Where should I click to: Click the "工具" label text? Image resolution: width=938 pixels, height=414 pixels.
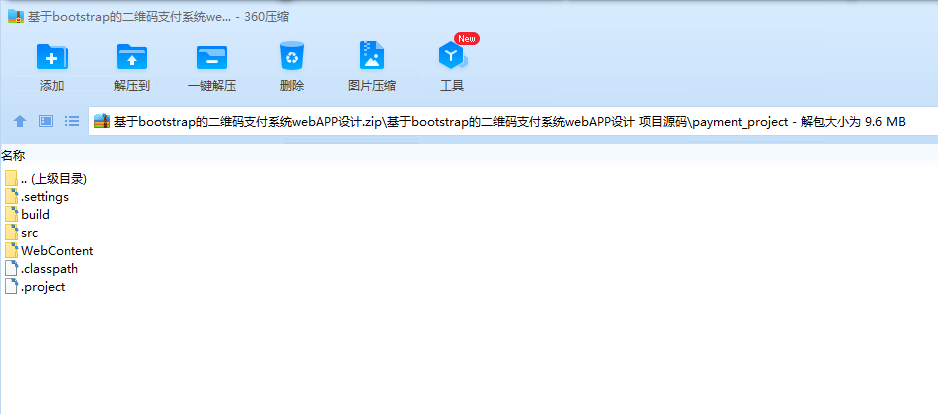click(452, 86)
